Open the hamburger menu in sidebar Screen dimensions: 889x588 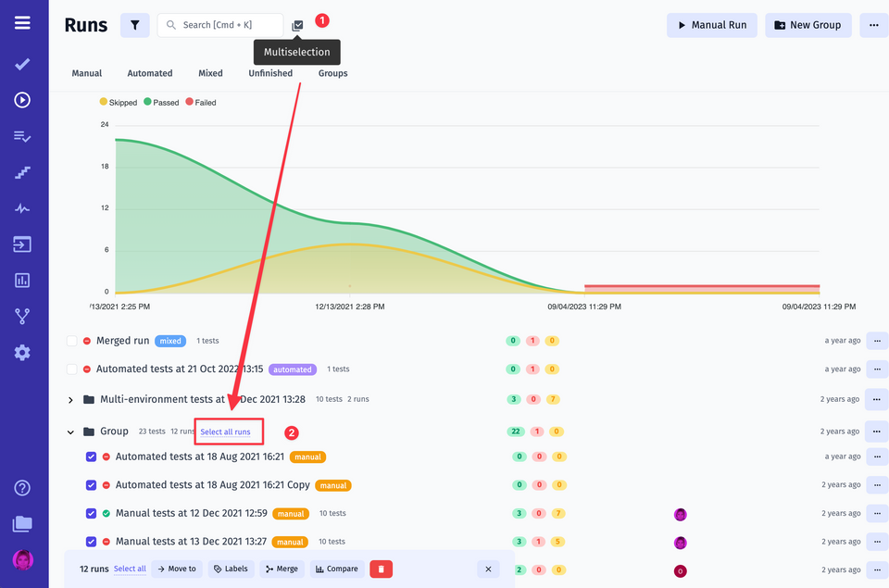pyautogui.click(x=22, y=22)
